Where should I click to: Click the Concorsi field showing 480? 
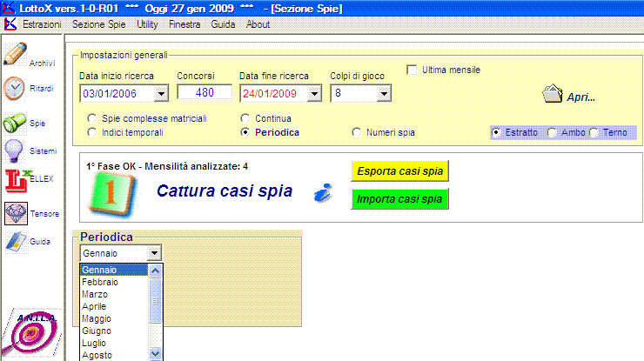[x=205, y=92]
